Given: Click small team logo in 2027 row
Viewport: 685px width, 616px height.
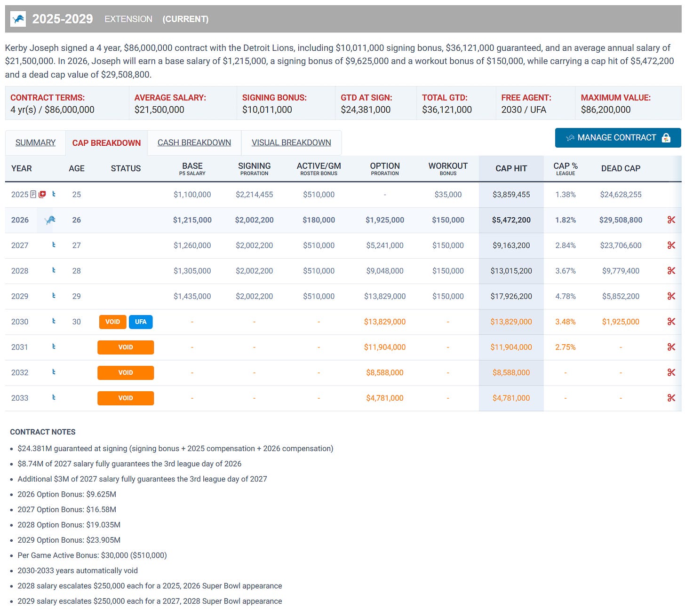Looking at the screenshot, I should (54, 245).
